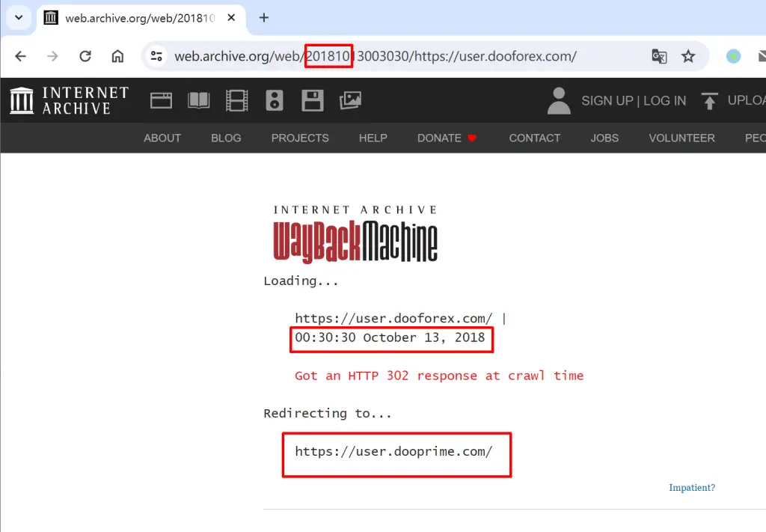766x532 pixels.
Task: Open site information icon in address bar
Action: point(156,56)
